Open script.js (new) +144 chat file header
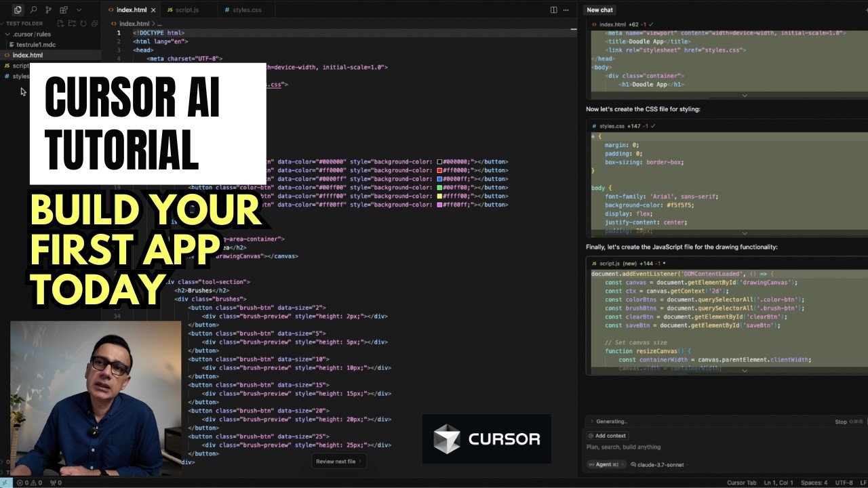 point(628,263)
